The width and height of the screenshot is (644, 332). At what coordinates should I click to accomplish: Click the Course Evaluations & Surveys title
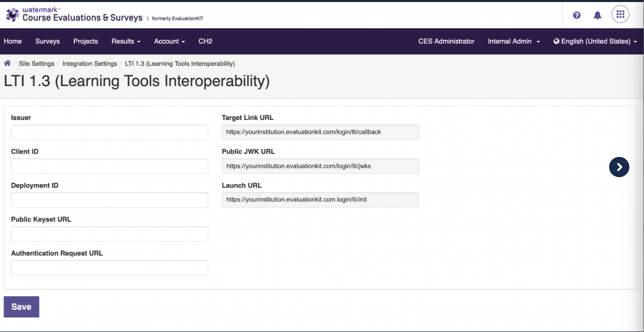pos(82,18)
